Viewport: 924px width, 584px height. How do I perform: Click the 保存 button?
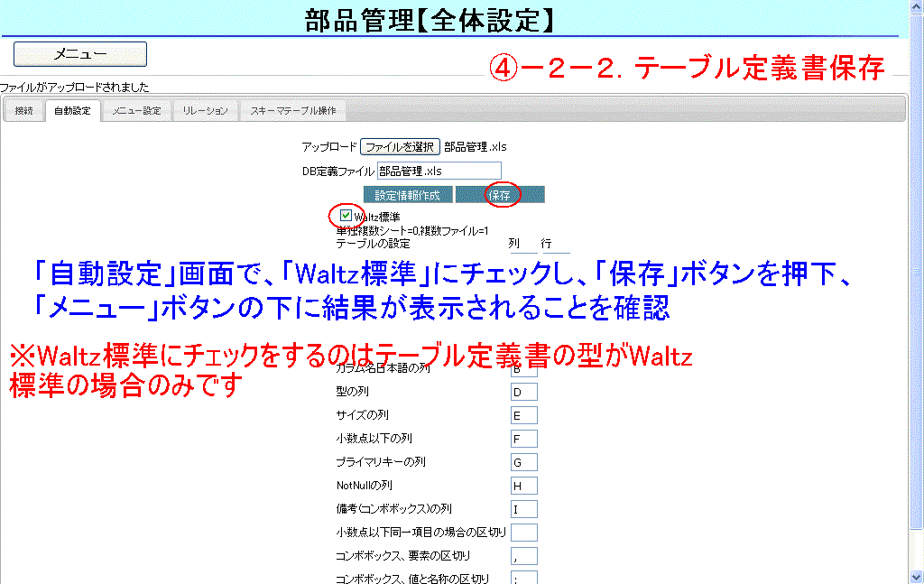pyautogui.click(x=500, y=195)
